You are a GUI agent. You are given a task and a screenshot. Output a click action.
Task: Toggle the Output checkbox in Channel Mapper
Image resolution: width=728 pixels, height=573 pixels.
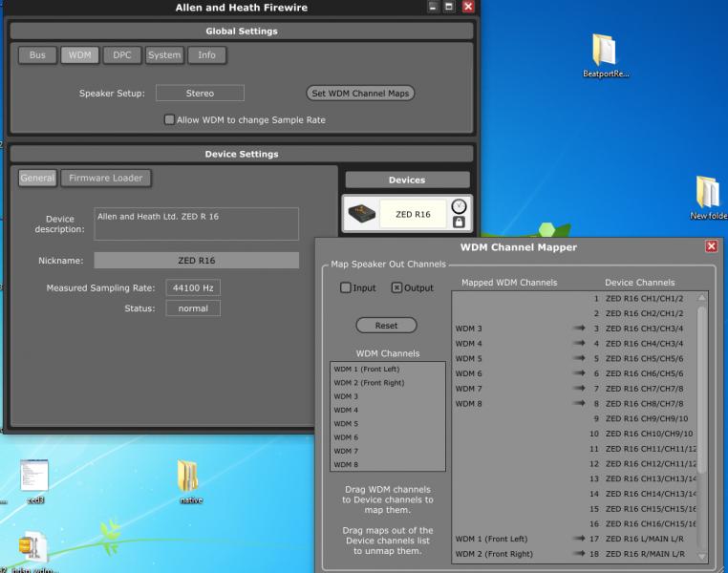[396, 287]
